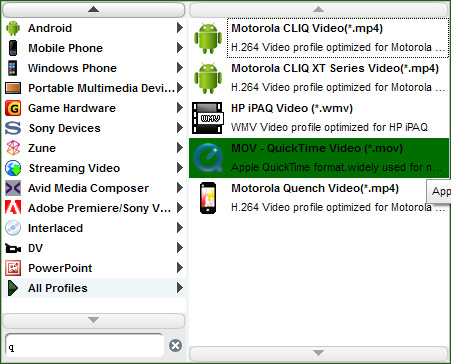
Task: Click the Android robot icon in category list
Action: coord(13,28)
